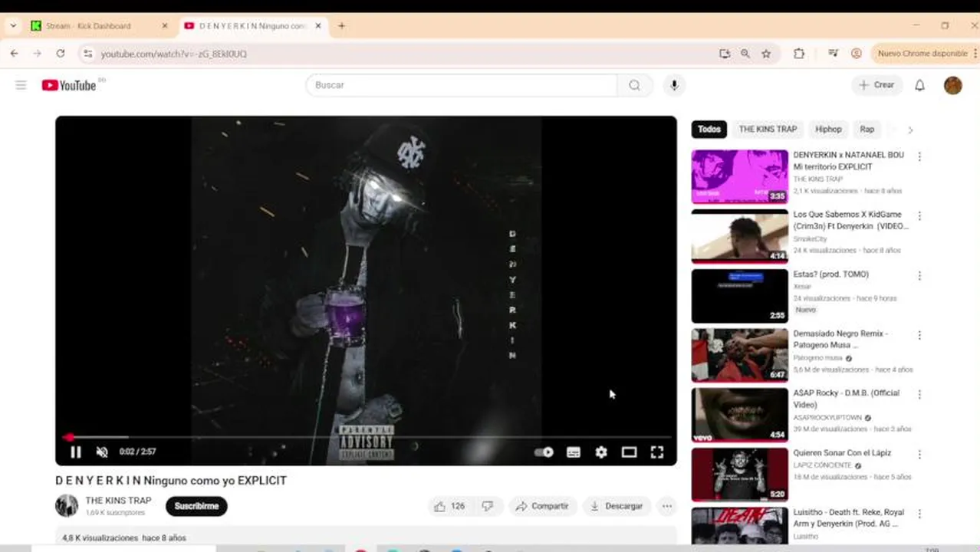Close the Kick Dashboard browser tab

(x=164, y=26)
